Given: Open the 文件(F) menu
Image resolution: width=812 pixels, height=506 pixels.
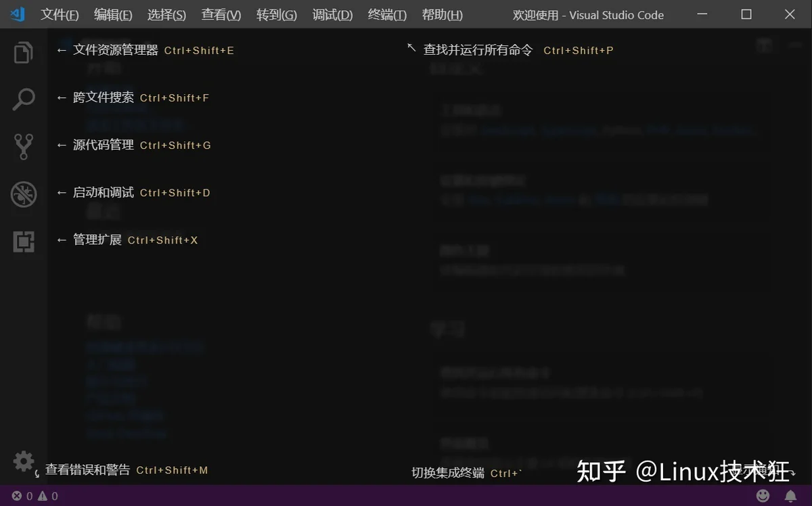Looking at the screenshot, I should 60,15.
